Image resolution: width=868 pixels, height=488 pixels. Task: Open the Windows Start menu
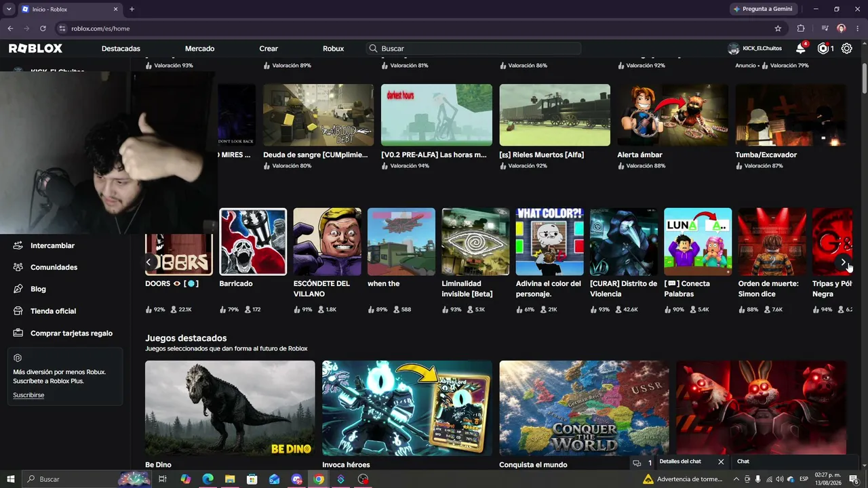[x=11, y=479]
